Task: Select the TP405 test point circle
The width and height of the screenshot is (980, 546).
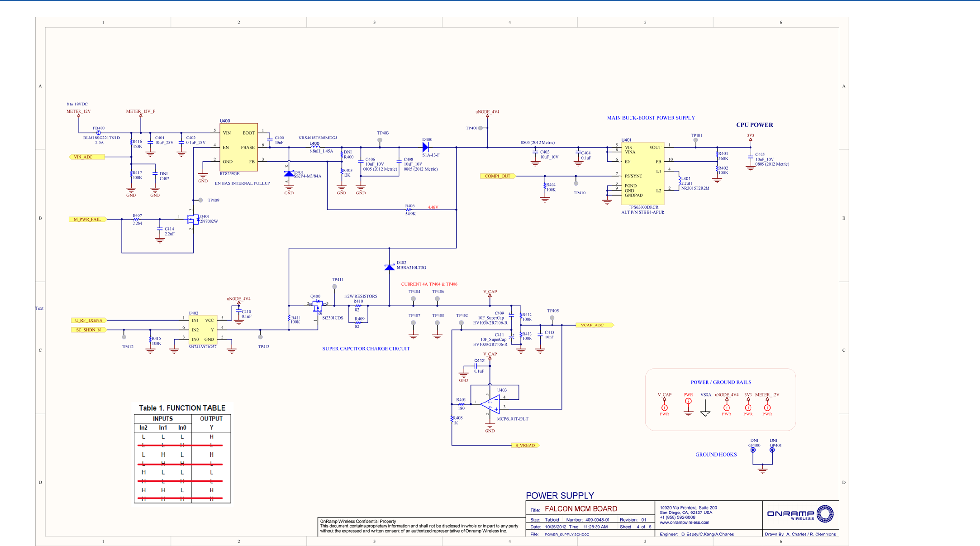Action: tap(552, 318)
